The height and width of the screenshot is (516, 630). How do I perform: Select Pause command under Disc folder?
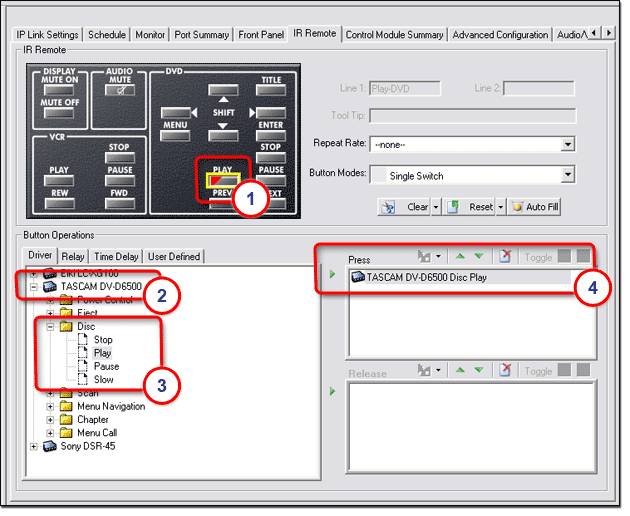click(106, 366)
